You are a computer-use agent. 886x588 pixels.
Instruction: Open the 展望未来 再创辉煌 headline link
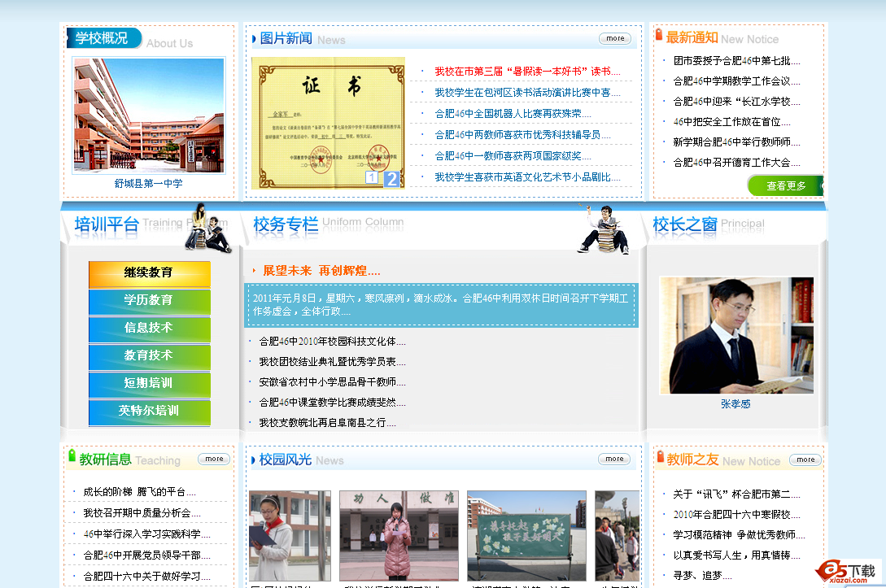point(321,271)
